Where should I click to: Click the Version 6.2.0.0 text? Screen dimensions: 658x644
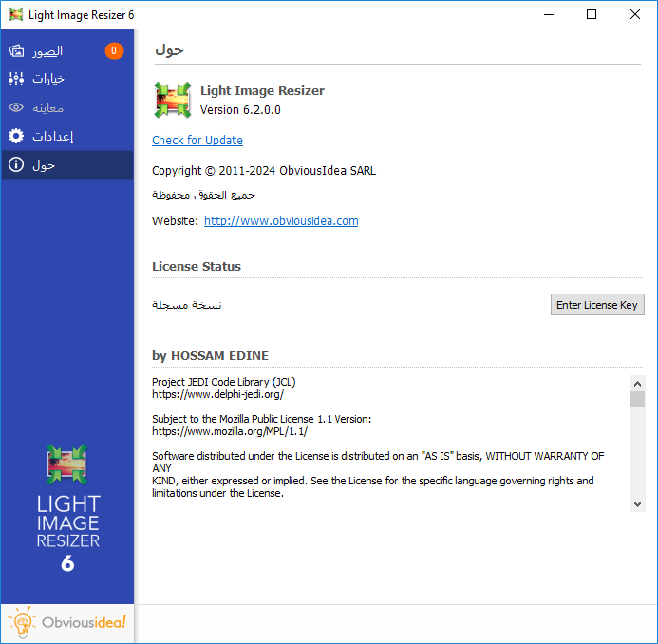pos(240,110)
